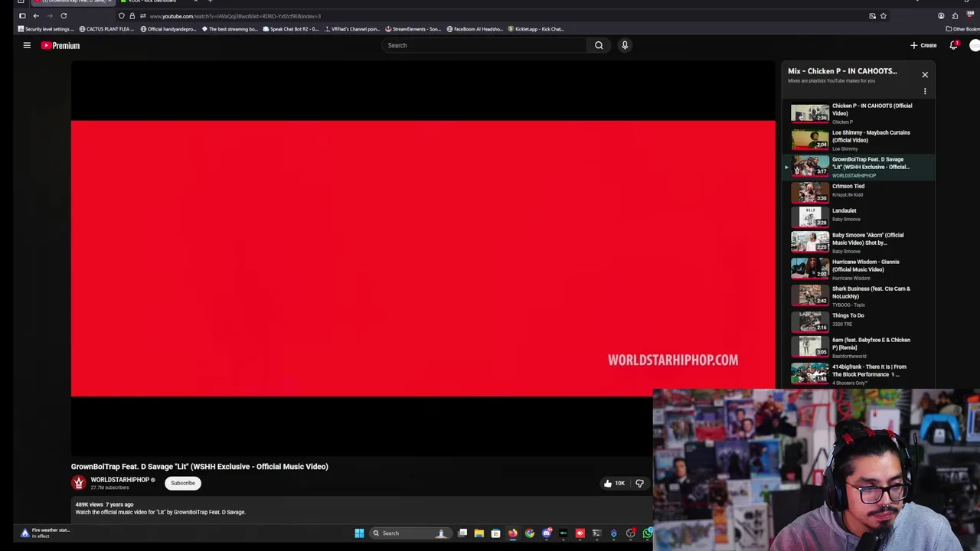
Task: Open the red AnyDesk taskbar icon
Action: coord(580,533)
